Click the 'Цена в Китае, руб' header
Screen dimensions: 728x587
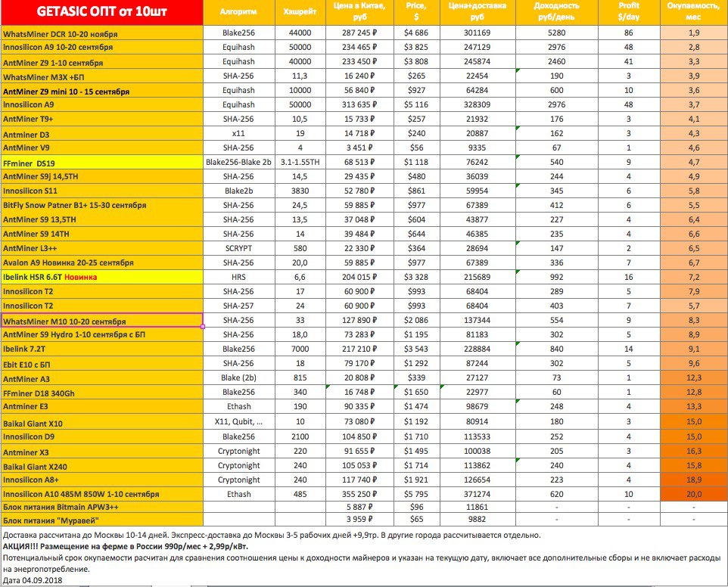pos(359,13)
